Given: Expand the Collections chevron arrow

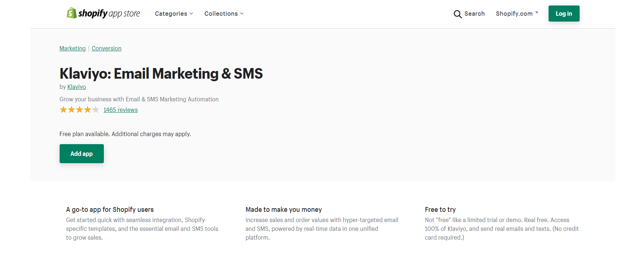Looking at the screenshot, I should click(242, 14).
